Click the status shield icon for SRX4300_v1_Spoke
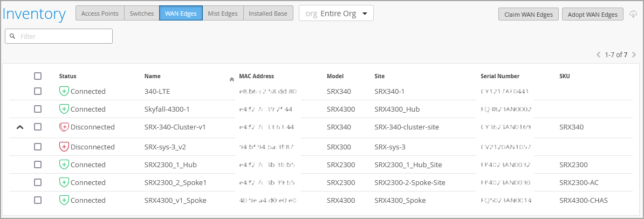This screenshot has width=644, height=219. [64, 200]
